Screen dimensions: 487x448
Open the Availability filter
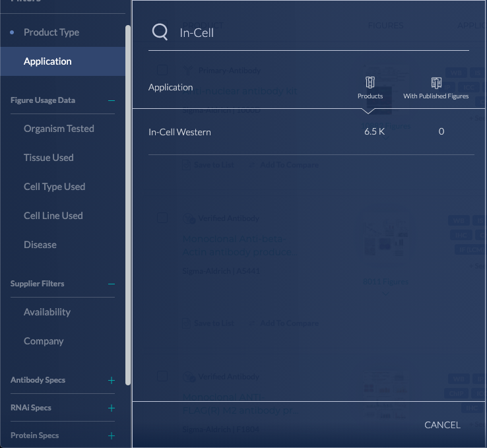point(47,312)
